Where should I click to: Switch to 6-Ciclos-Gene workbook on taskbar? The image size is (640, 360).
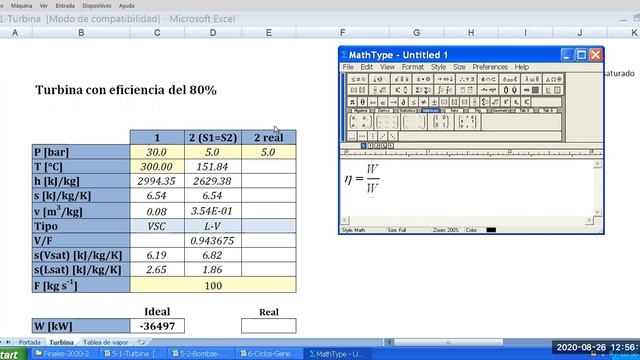coord(269,354)
